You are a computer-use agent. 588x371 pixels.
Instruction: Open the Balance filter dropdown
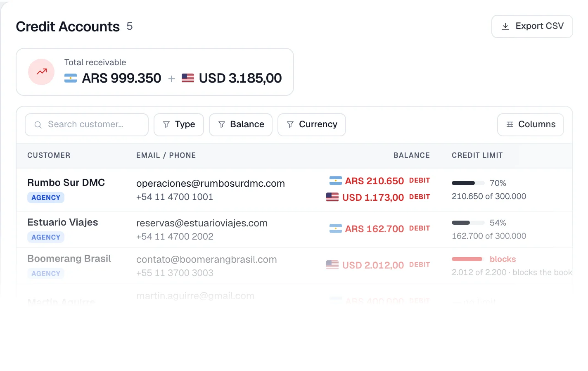tap(241, 125)
